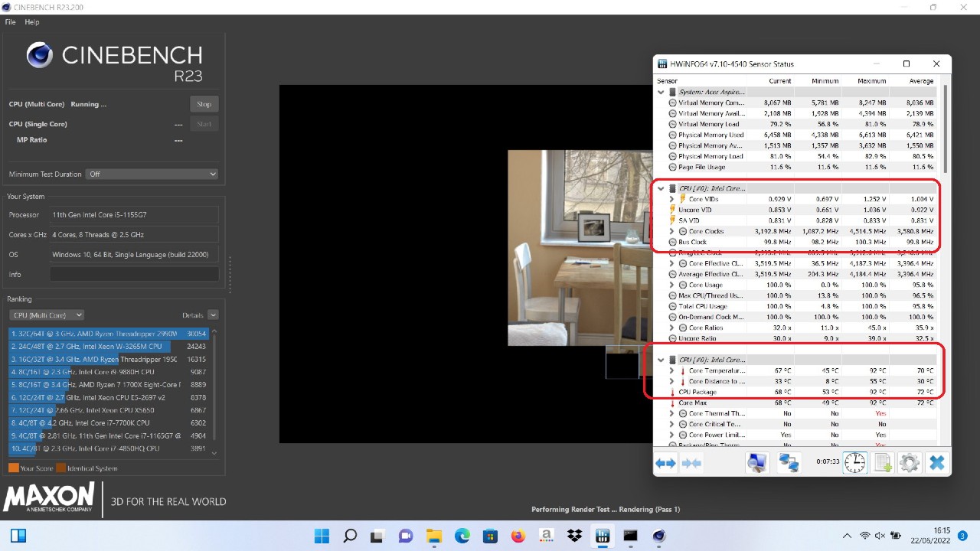Click the chip icon of System: Acer Aspire
This screenshot has width=980, height=551.
pos(672,92)
